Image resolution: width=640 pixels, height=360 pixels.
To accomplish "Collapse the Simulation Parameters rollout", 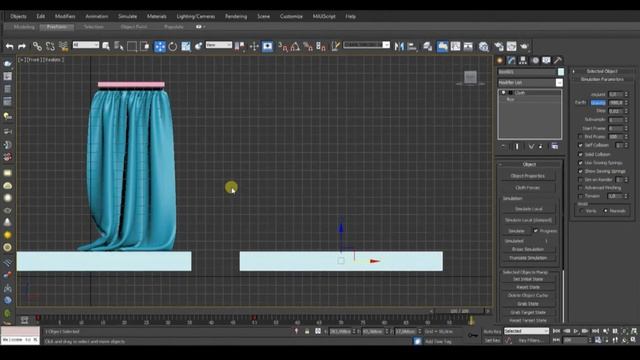I will [x=602, y=79].
